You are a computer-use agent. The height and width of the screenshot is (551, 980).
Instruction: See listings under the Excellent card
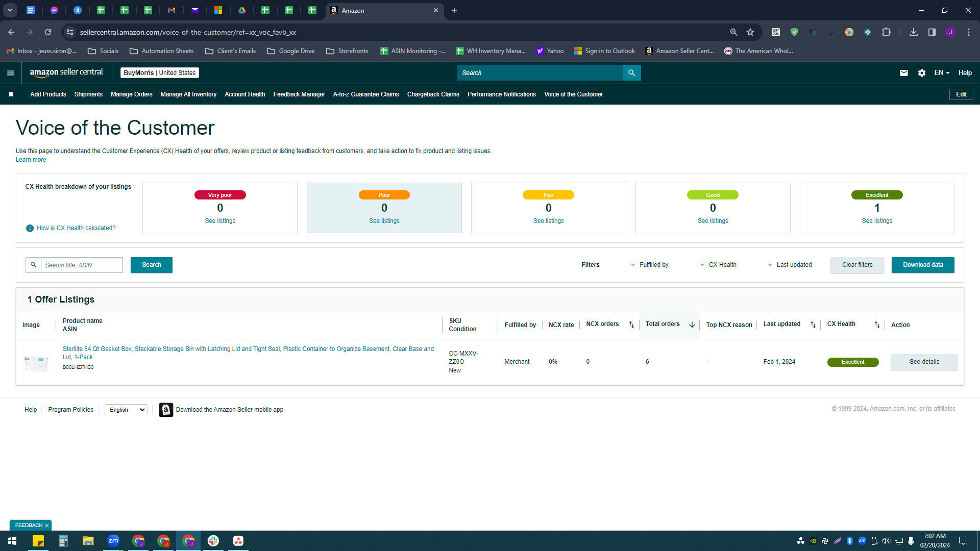coord(877,221)
